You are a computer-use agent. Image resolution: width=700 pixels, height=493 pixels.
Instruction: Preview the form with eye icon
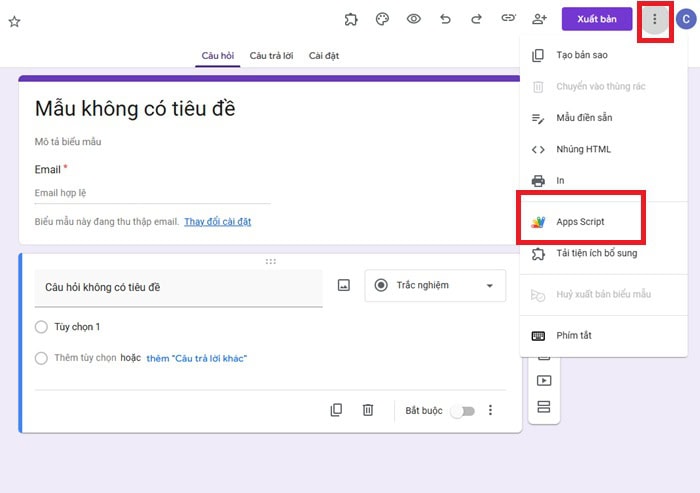point(413,19)
